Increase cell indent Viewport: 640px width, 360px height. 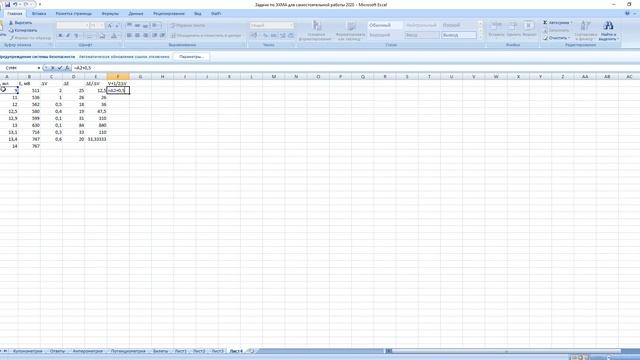pyautogui.click(x=162, y=36)
